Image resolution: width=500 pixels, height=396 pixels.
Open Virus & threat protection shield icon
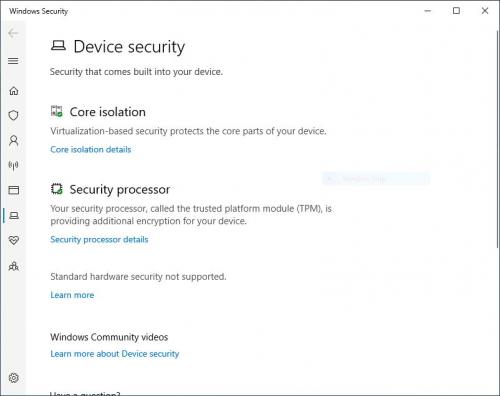[x=14, y=115]
